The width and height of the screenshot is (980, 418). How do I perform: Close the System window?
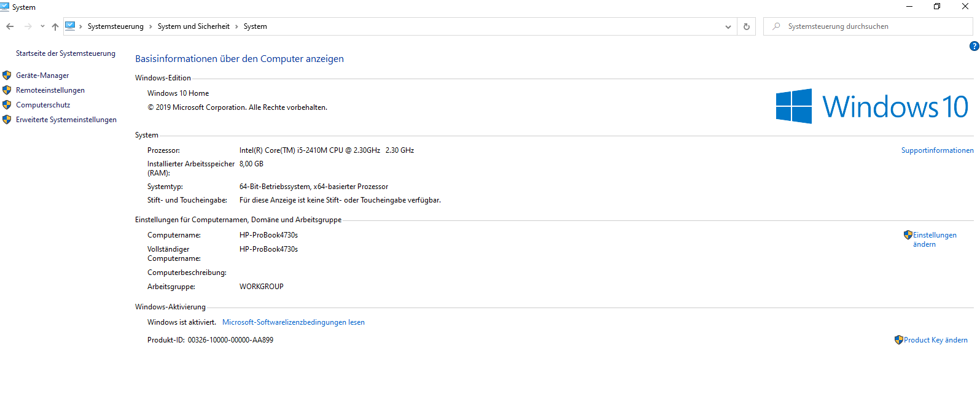tap(965, 7)
